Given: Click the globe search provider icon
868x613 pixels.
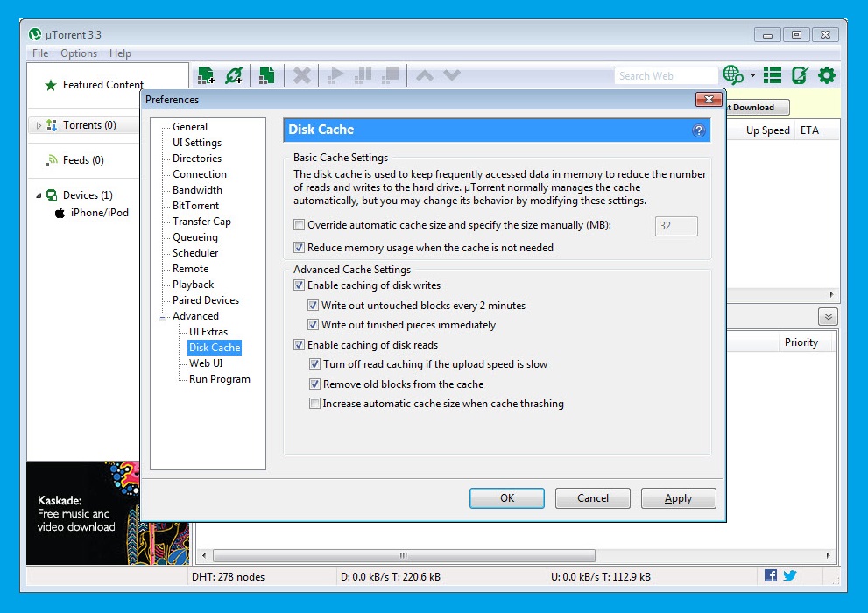Looking at the screenshot, I should point(733,74).
